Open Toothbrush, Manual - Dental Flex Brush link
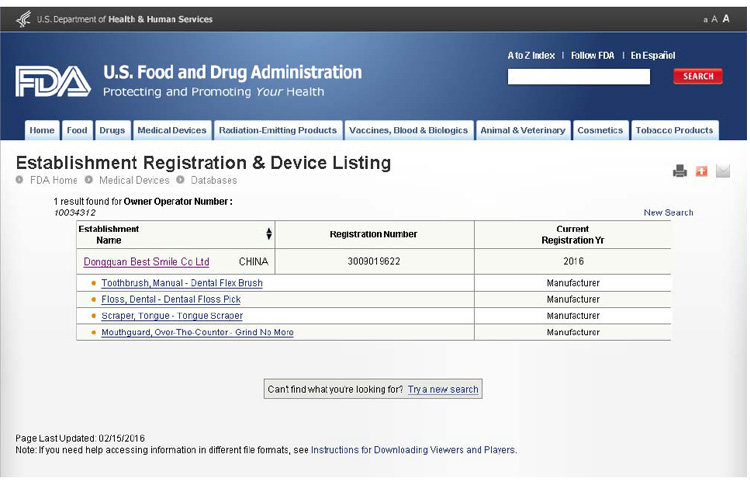This screenshot has height=485, width=750. point(182,283)
